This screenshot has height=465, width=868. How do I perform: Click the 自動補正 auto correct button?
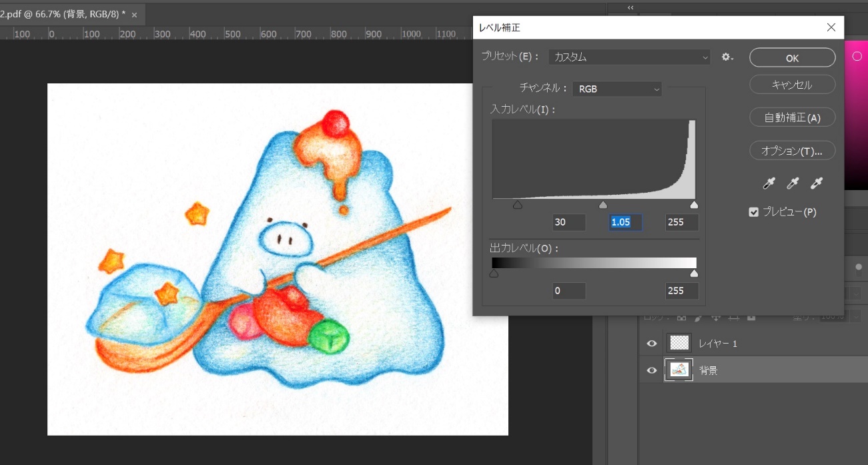tap(792, 117)
